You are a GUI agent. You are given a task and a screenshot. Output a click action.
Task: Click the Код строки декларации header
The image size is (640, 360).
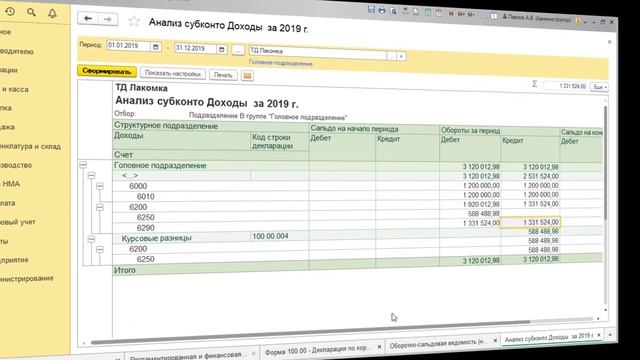click(x=279, y=141)
